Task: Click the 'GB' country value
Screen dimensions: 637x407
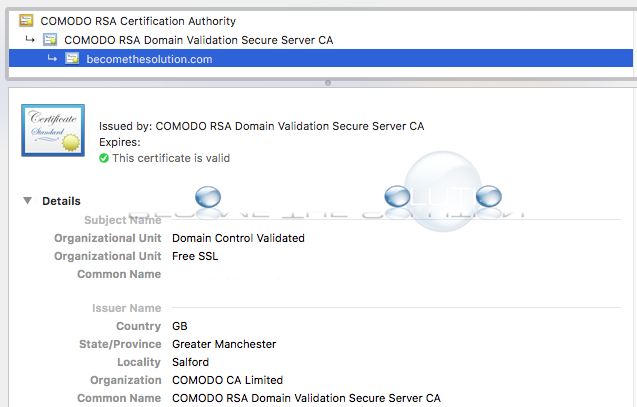Action: (x=180, y=326)
